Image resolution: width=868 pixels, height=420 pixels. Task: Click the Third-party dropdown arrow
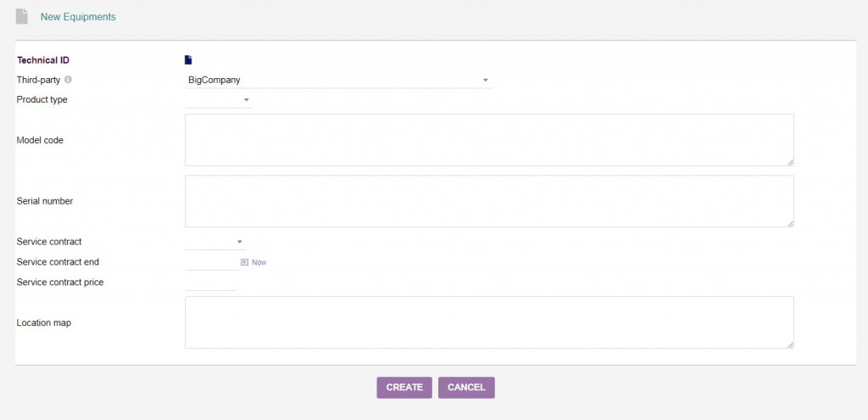pyautogui.click(x=486, y=80)
